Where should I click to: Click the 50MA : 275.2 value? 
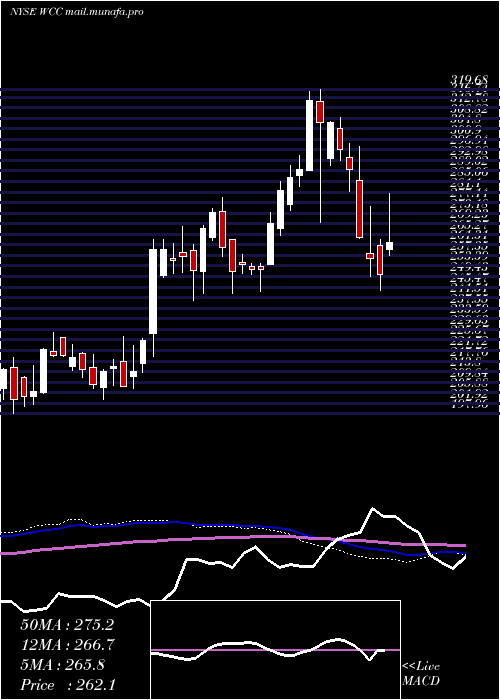[67, 625]
